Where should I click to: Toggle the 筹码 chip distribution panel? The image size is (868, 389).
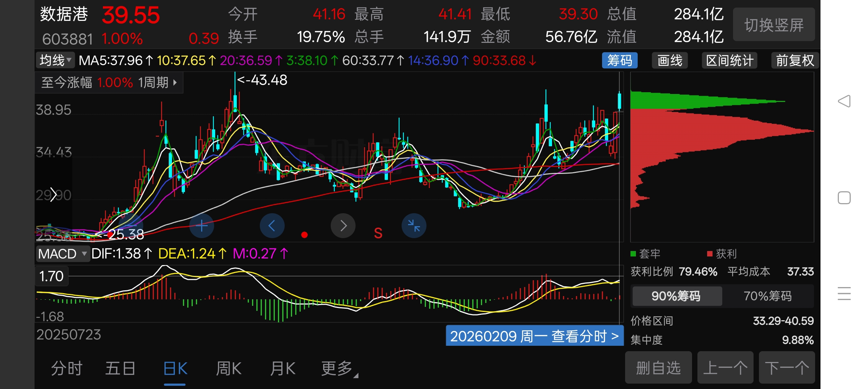(619, 61)
